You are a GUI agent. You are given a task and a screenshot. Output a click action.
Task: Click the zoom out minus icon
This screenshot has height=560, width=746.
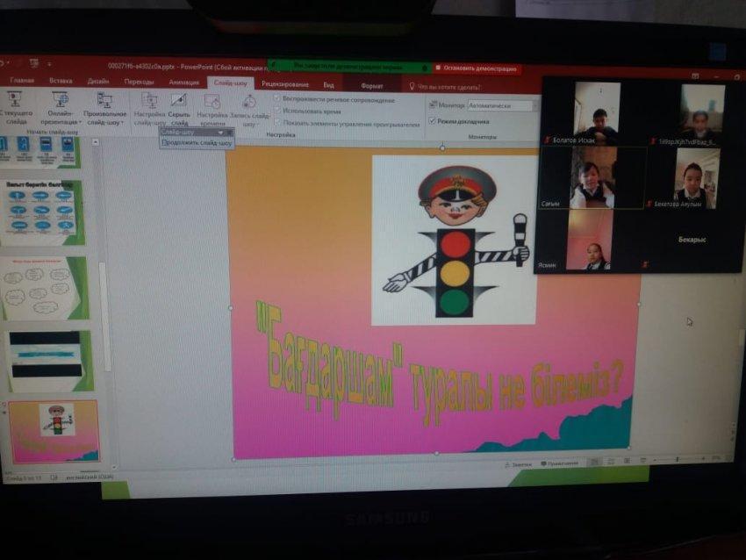click(x=655, y=460)
